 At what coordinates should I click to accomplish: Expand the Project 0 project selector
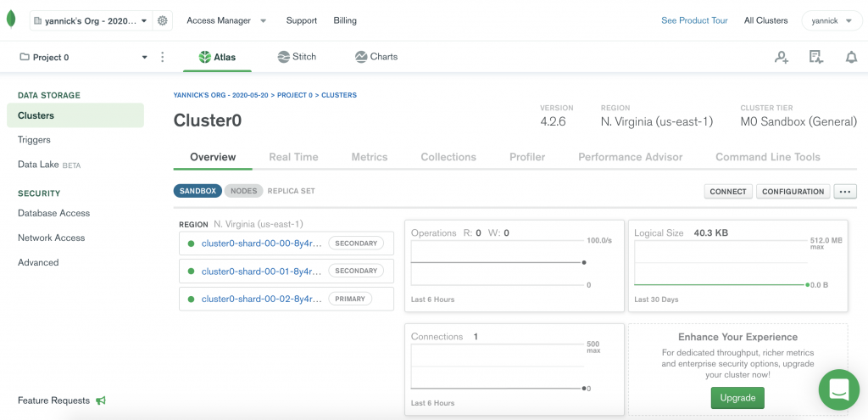click(x=84, y=57)
